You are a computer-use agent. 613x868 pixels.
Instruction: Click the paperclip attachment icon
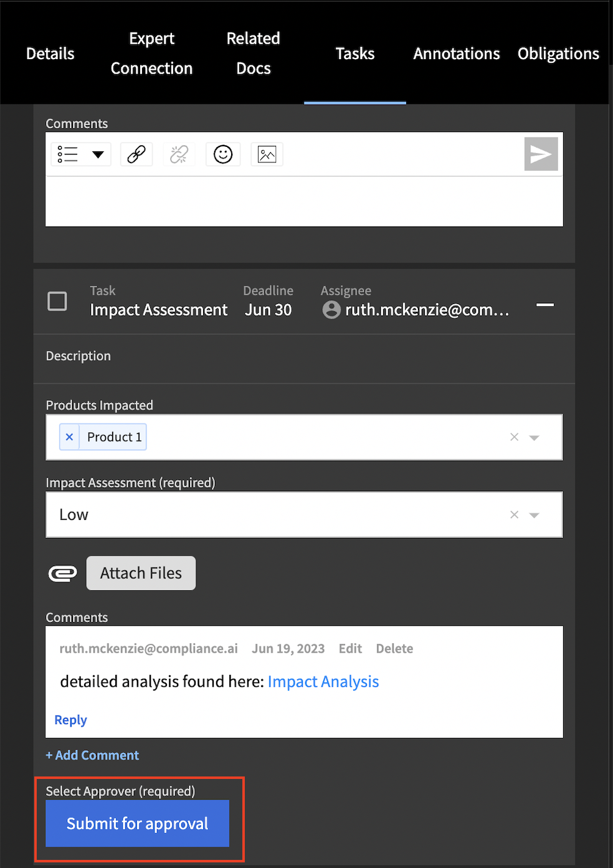[62, 573]
